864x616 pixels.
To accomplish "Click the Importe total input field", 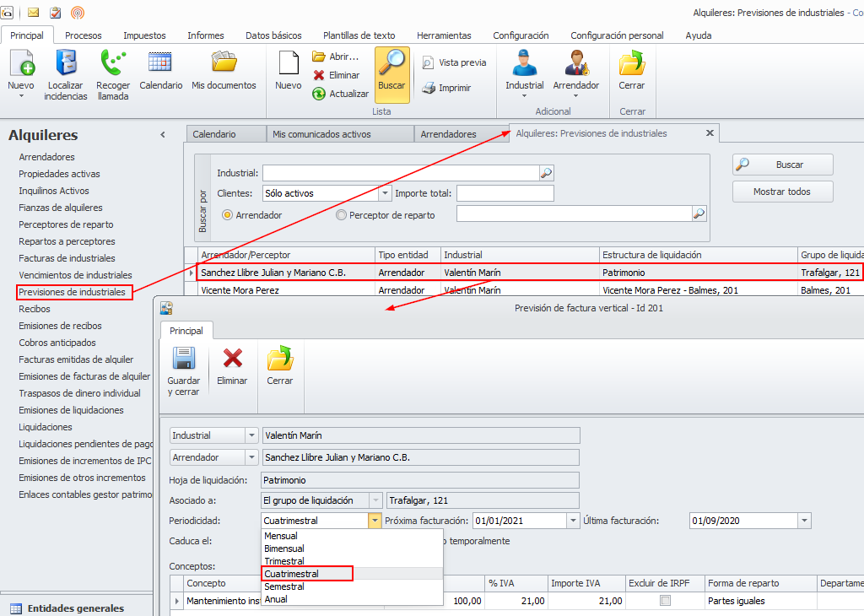I will pyautogui.click(x=505, y=193).
